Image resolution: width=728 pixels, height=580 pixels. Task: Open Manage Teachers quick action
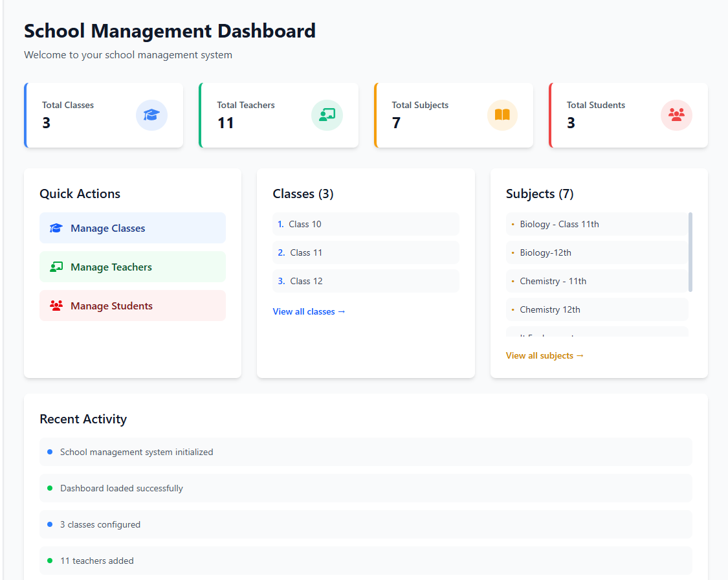click(132, 267)
